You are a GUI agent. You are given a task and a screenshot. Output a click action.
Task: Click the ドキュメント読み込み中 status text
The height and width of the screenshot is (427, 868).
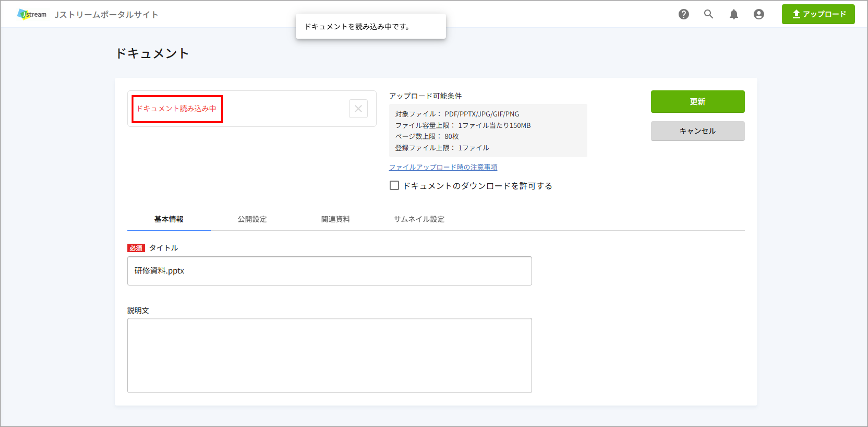176,108
